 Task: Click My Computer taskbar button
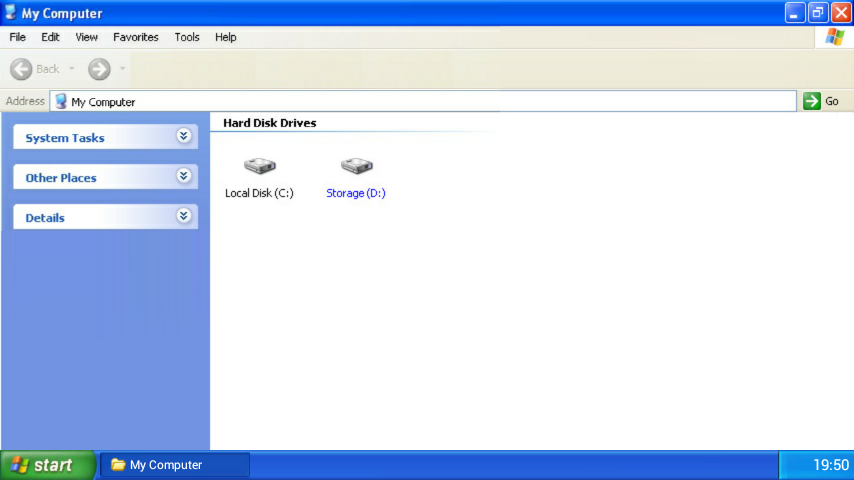[175, 465]
